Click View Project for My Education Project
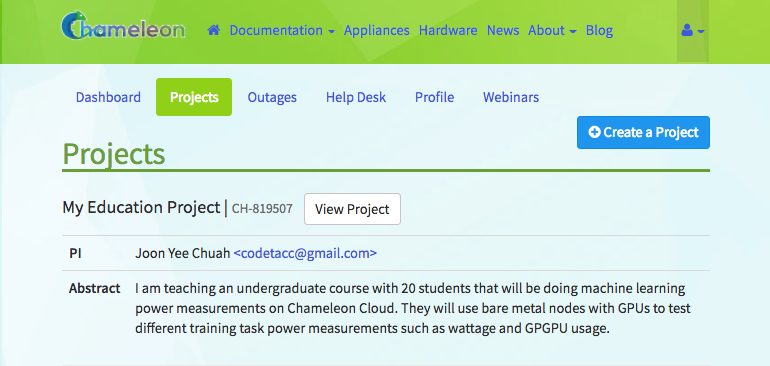The image size is (770, 366). click(x=352, y=209)
